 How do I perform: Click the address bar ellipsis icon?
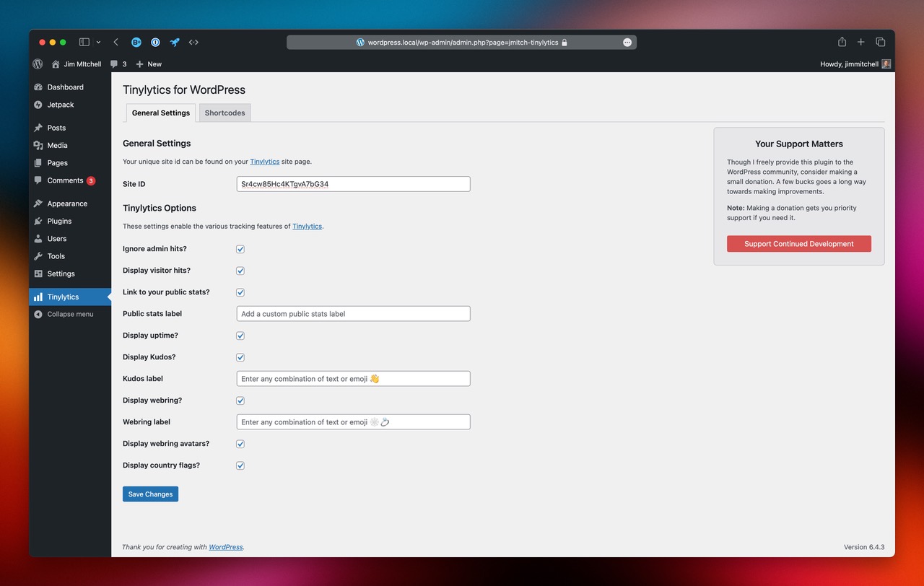pyautogui.click(x=627, y=43)
